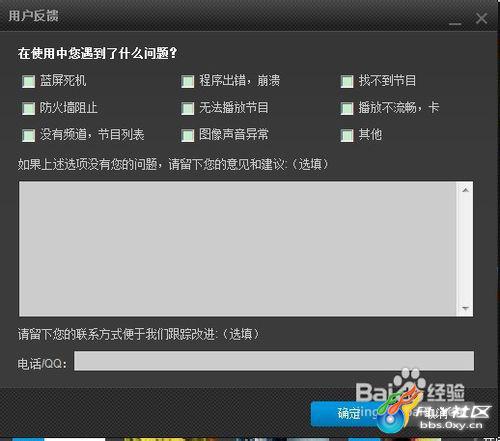
Task: Check the 图像声音异常 option
Action: point(188,135)
